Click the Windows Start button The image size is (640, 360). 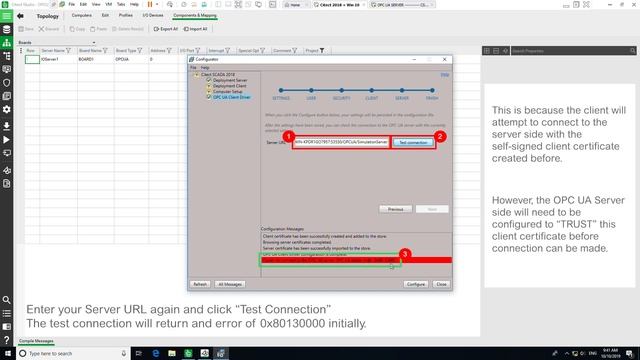(x=8, y=353)
